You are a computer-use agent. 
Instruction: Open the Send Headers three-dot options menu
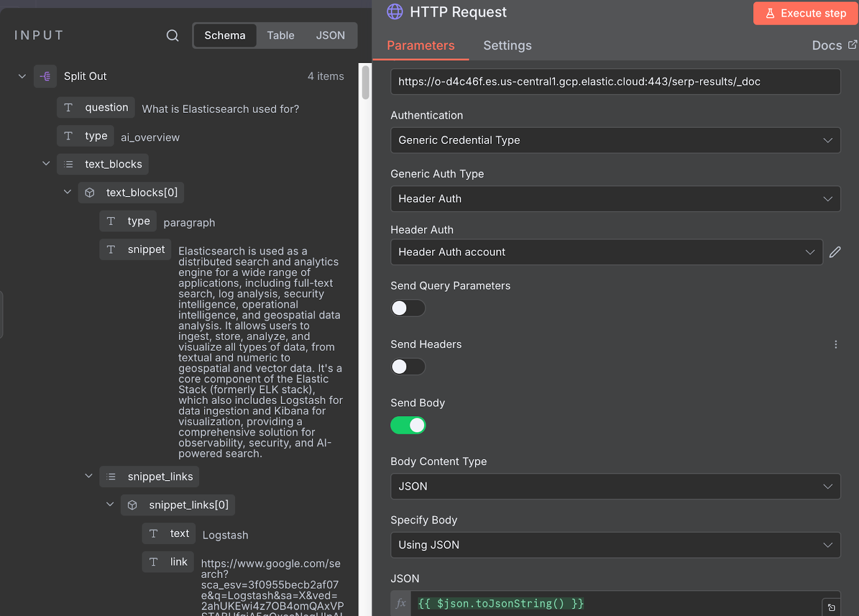pyautogui.click(x=835, y=344)
